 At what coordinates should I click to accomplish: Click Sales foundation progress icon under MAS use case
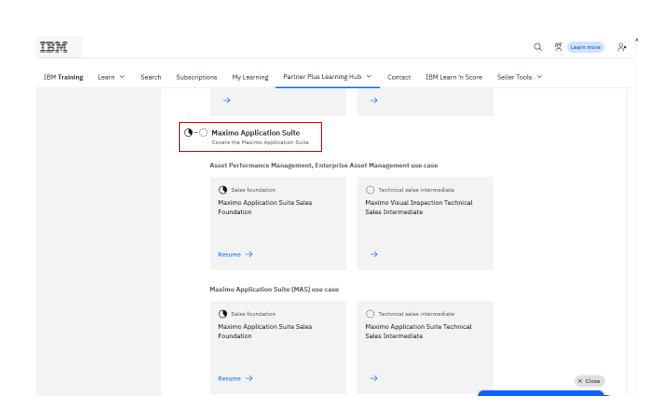(x=222, y=314)
